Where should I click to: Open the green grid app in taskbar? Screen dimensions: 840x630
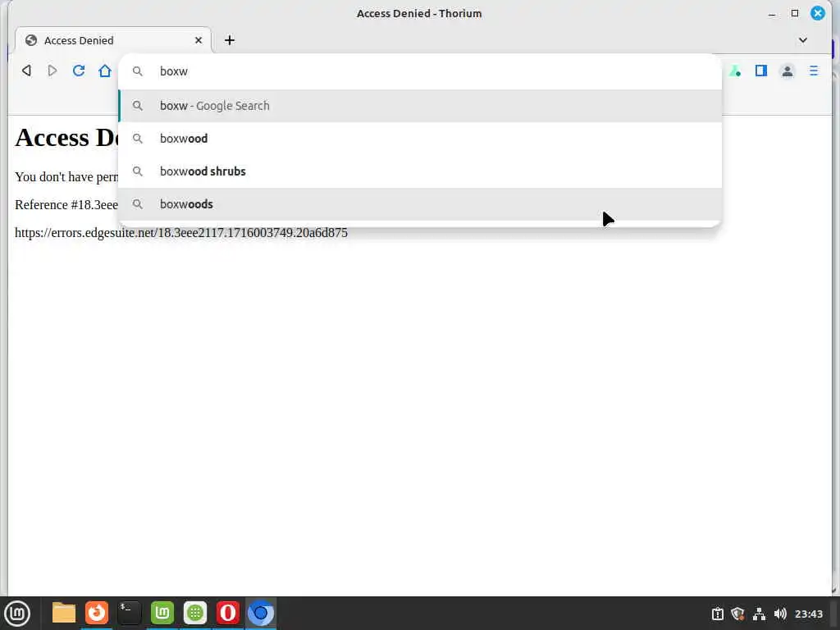(x=195, y=613)
